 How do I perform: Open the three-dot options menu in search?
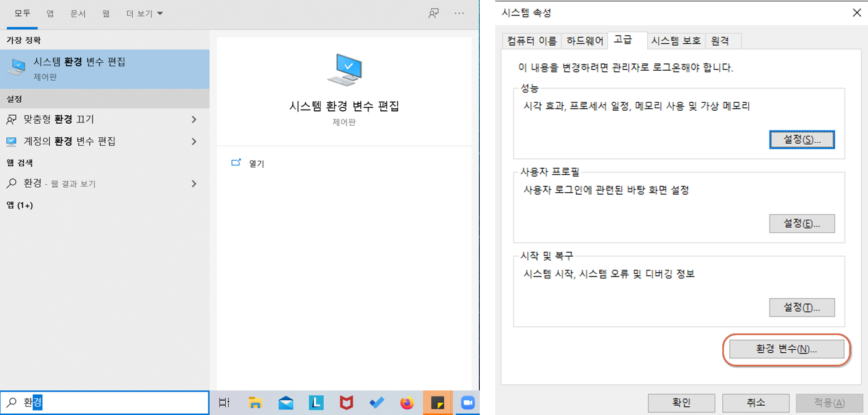tap(460, 13)
